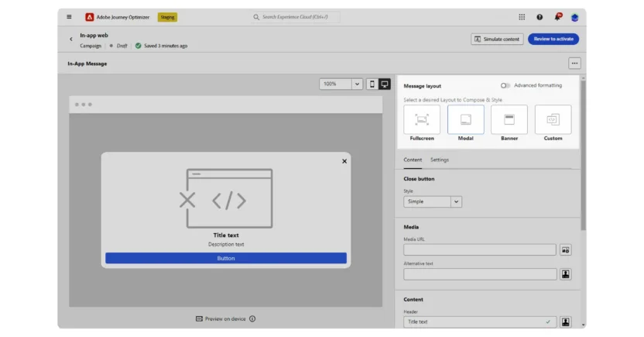Go back using the left chevron
The width and height of the screenshot is (644, 337).
[x=71, y=40]
